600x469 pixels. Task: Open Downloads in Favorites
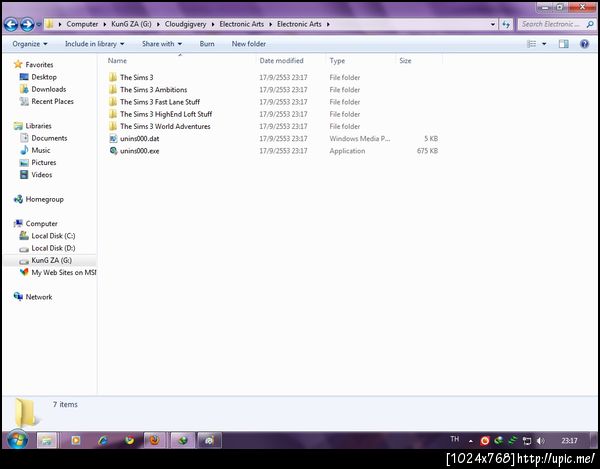(x=49, y=89)
